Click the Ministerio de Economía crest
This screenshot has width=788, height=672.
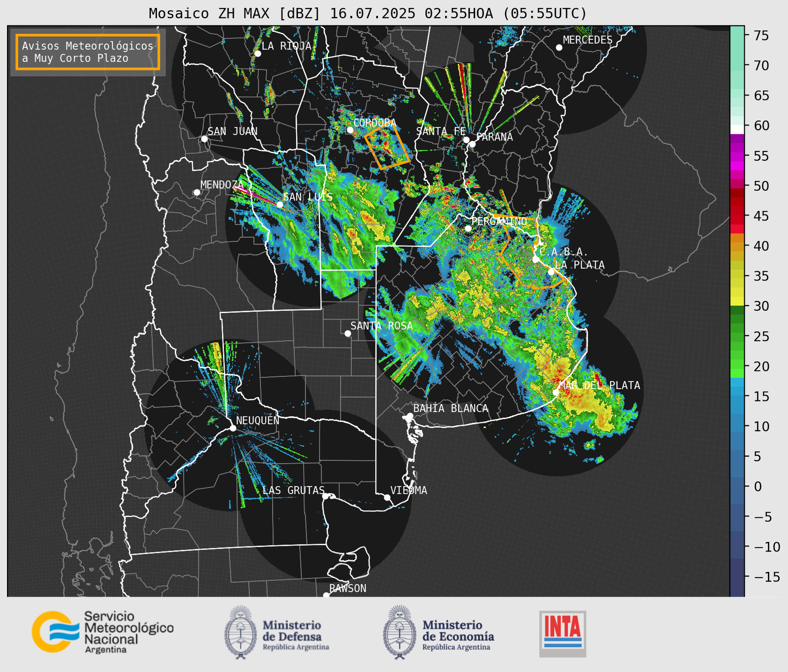point(400,632)
